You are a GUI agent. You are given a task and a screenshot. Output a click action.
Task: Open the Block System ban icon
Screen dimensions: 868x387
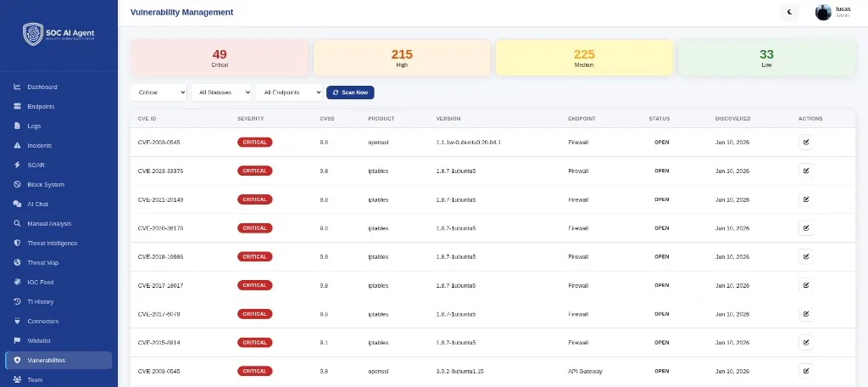[17, 185]
